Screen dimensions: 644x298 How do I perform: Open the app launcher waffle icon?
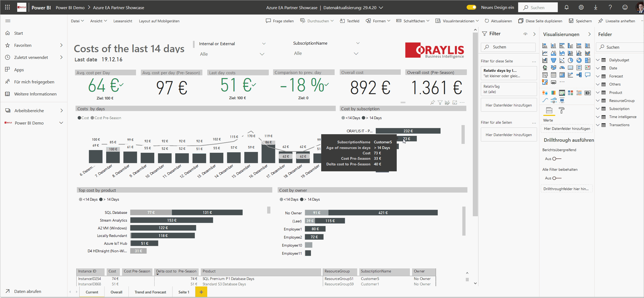click(x=7, y=7)
